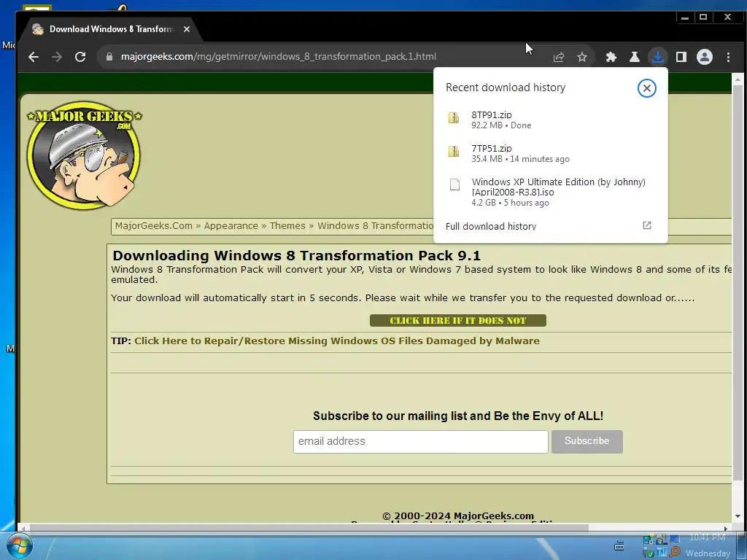Click the Subscribe button

[587, 441]
